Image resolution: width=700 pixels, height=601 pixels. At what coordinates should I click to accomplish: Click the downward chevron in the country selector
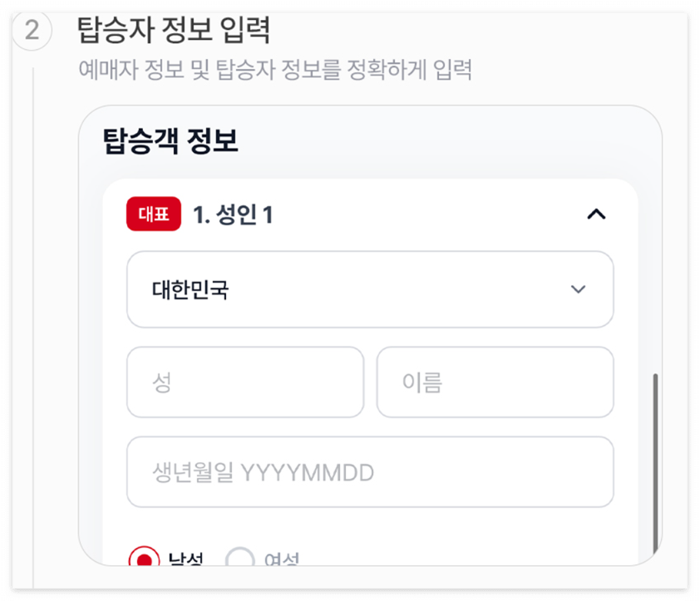[x=580, y=289]
